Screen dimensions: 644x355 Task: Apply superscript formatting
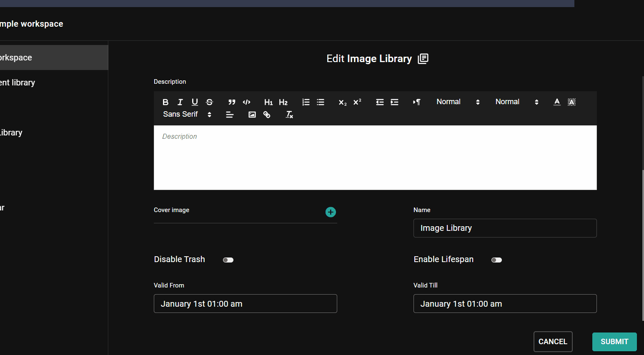click(x=357, y=102)
